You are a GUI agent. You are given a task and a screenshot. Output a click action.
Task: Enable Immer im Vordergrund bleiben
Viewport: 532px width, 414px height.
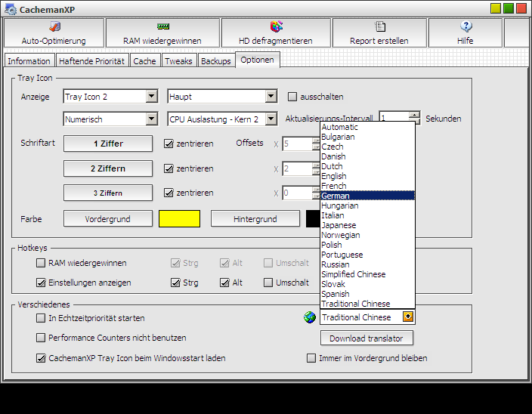tap(311, 358)
